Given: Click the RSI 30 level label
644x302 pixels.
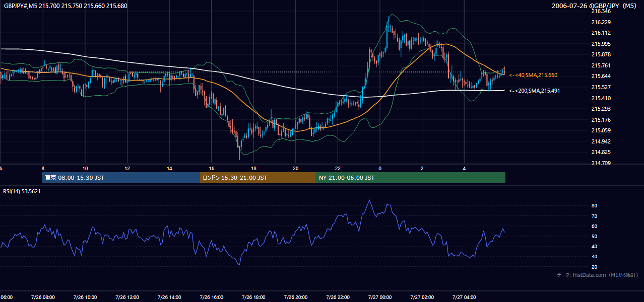Looking at the screenshot, I should pyautogui.click(x=595, y=256).
